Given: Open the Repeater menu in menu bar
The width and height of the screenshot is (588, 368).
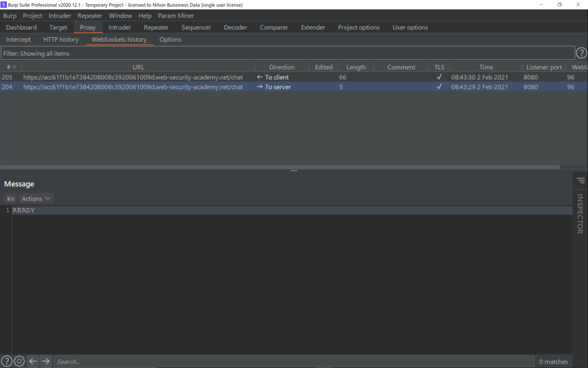Looking at the screenshot, I should (x=90, y=16).
